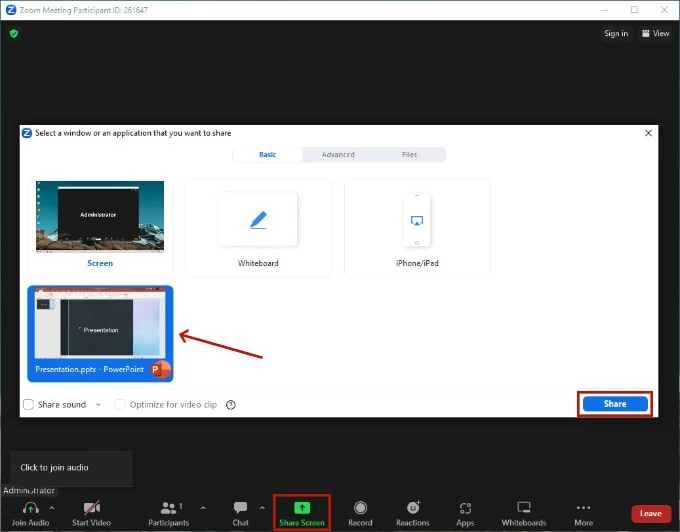Click the green Share Screen icon

coord(302,508)
